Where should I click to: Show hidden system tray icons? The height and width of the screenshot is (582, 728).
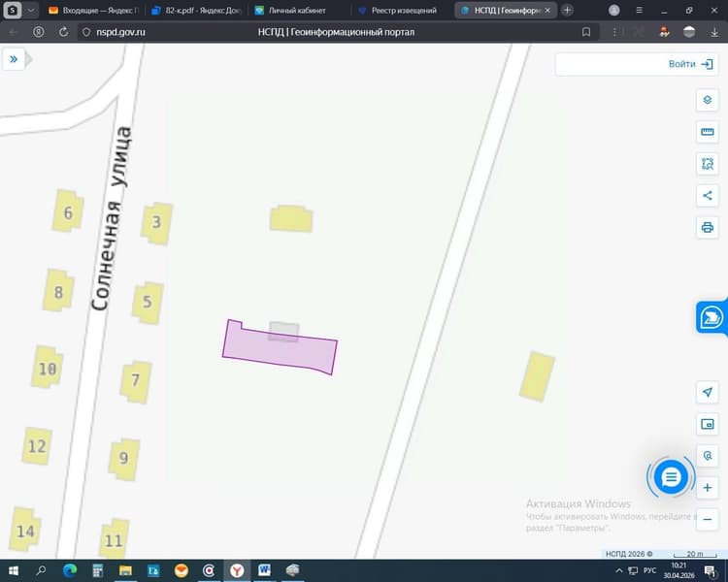click(619, 570)
